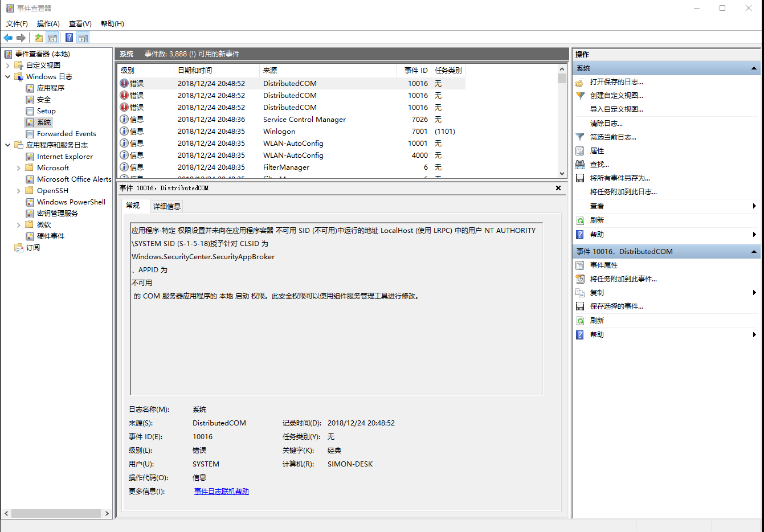Expand the OpenSSH folder node
This screenshot has height=532, width=764.
click(18, 191)
